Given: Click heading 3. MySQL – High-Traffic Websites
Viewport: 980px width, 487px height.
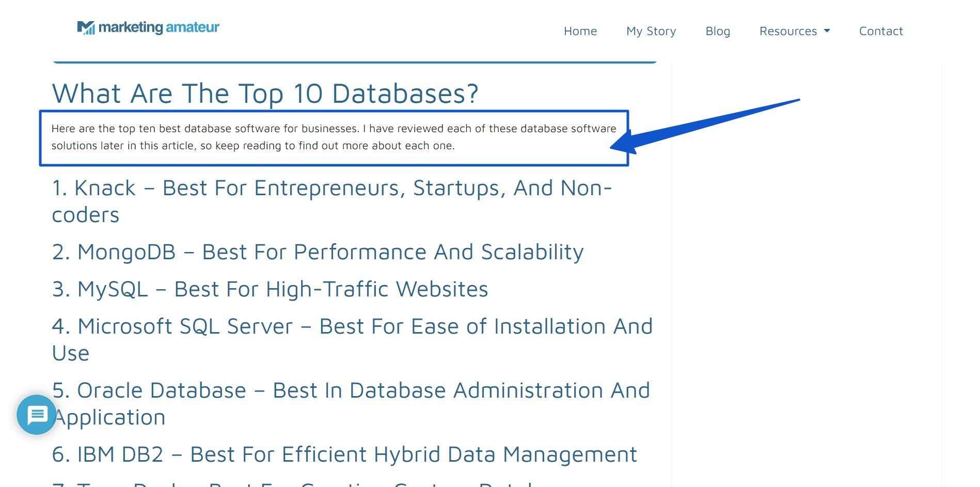Looking at the screenshot, I should 270,289.
